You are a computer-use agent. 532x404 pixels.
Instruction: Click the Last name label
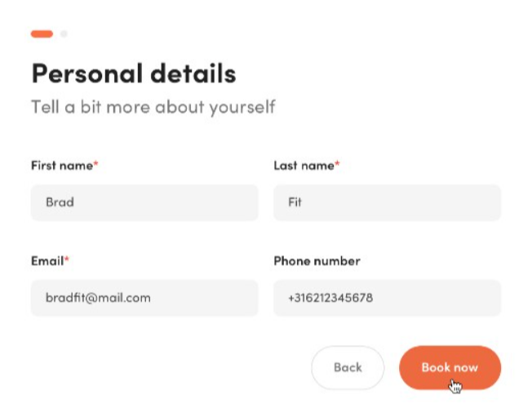(x=304, y=166)
